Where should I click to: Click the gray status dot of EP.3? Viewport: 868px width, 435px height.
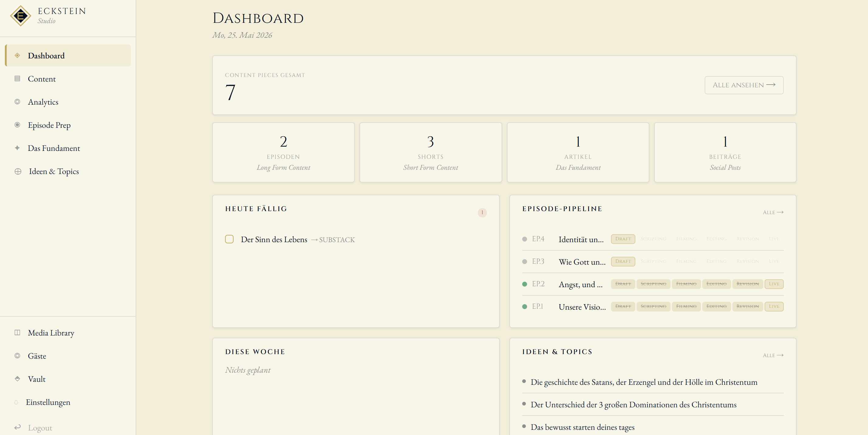tap(524, 262)
